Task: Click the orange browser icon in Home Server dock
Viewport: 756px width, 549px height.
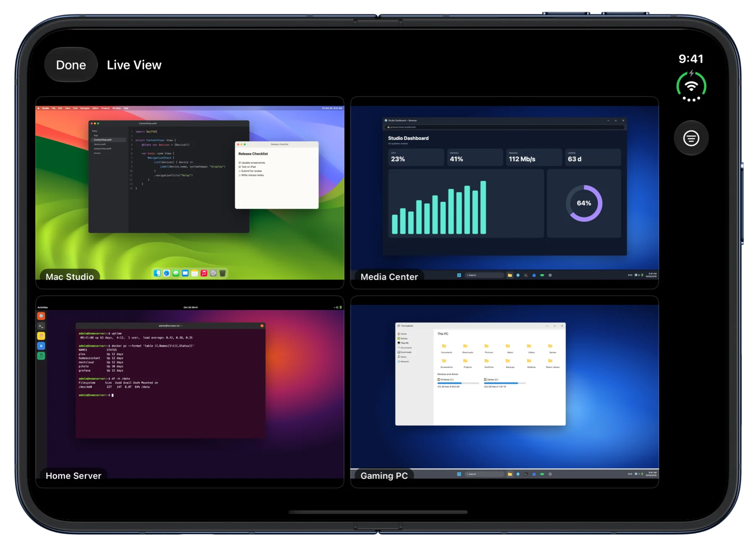Action: tap(41, 316)
